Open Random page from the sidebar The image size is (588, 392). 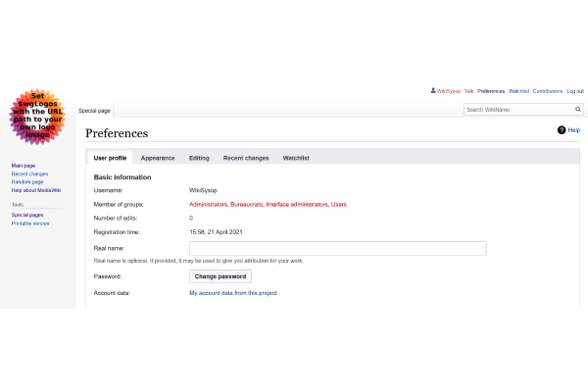point(27,181)
